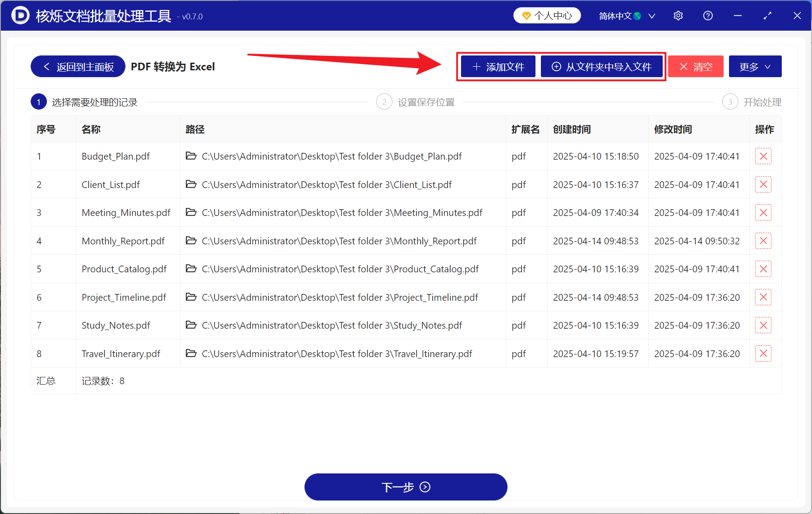Expand the 简体中文 language dropdown
This screenshot has width=812, height=514.
pyautogui.click(x=627, y=16)
